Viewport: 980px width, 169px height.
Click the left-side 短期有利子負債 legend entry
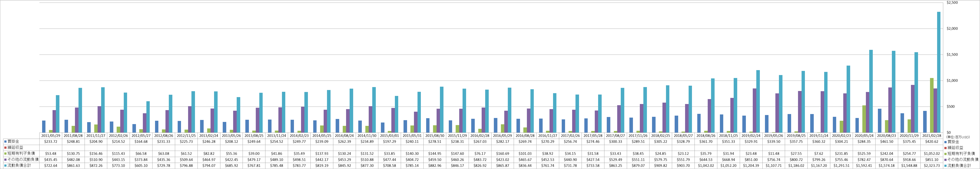pos(20,153)
